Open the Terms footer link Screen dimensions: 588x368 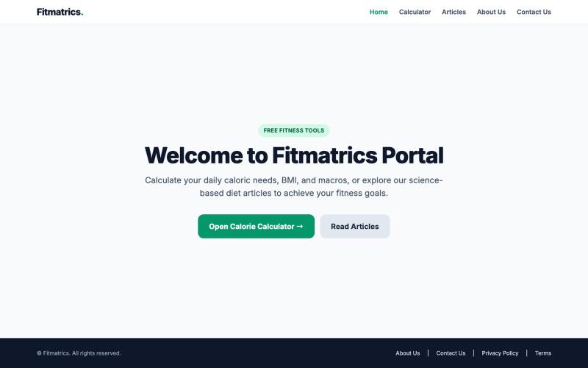(x=543, y=353)
